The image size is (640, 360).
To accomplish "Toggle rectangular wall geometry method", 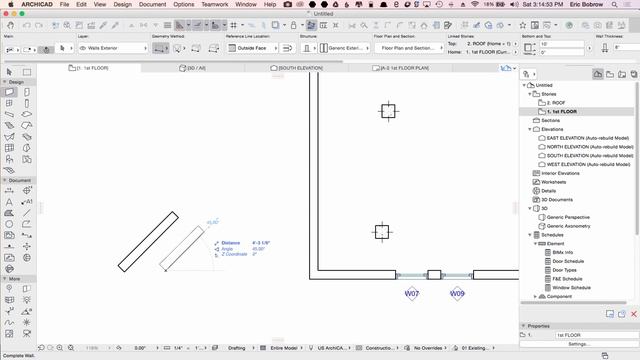I will pyautogui.click(x=196, y=48).
